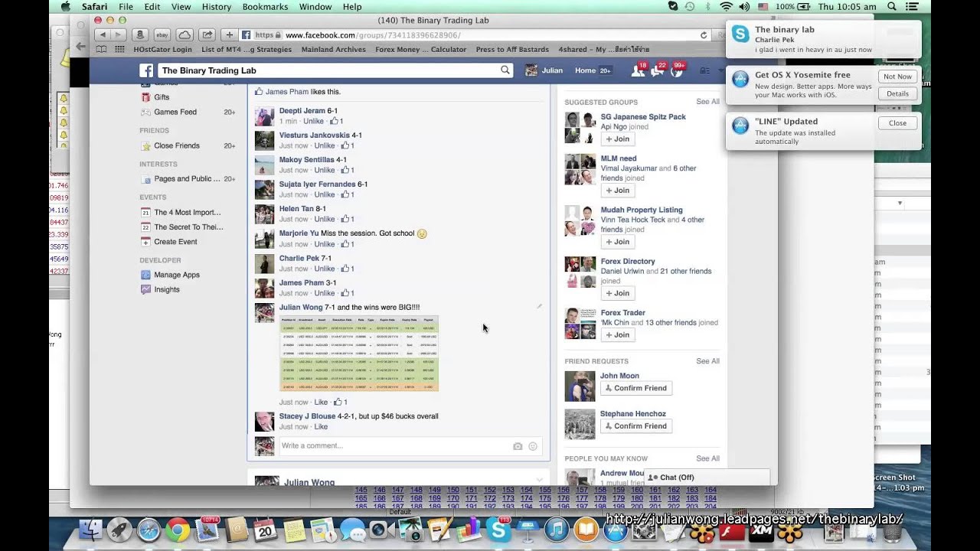This screenshot has height=551, width=980.
Task: Like Julian Wong's 7-1 comment
Action: [x=321, y=402]
